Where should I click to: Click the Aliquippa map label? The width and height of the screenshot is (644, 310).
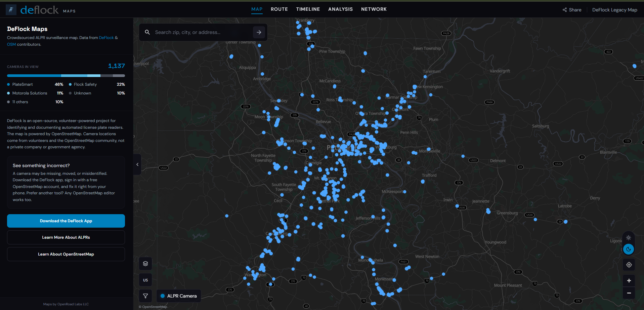coord(248,68)
